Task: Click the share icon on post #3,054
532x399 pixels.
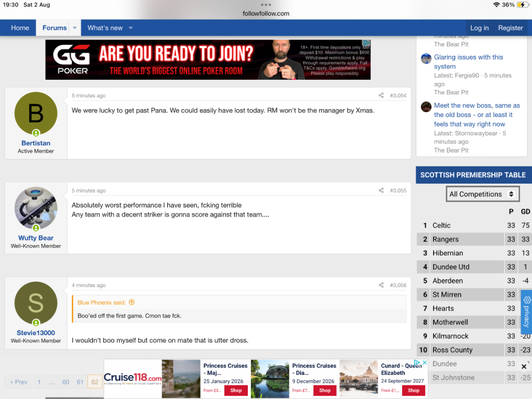Action: coord(381,95)
